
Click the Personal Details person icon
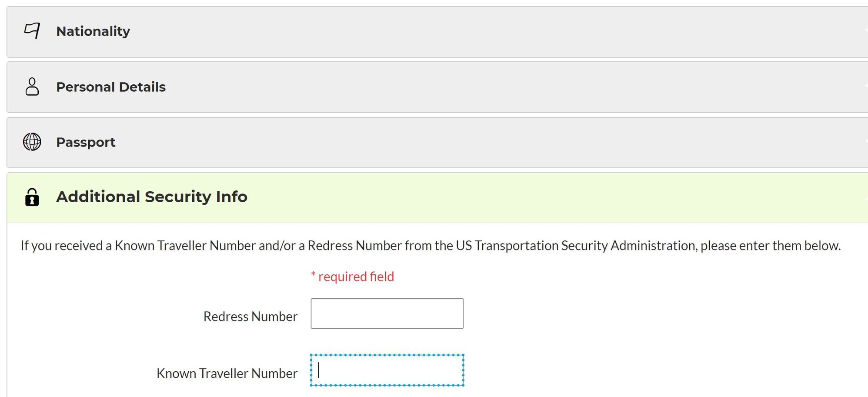click(32, 87)
